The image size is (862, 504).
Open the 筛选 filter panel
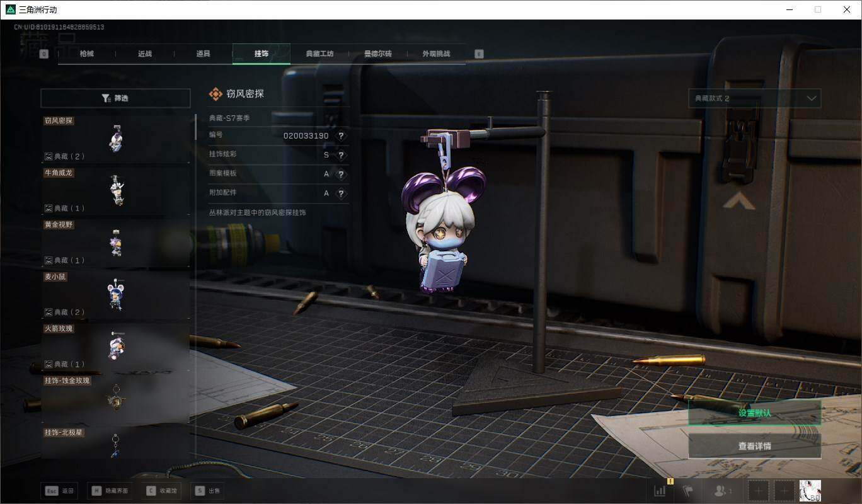(115, 98)
